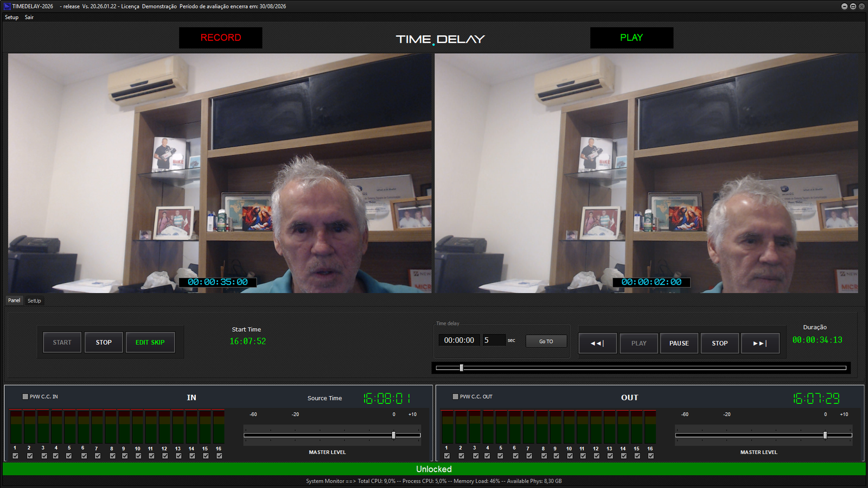
Task: Click the IN Master Level slider handle
Action: 394,435
